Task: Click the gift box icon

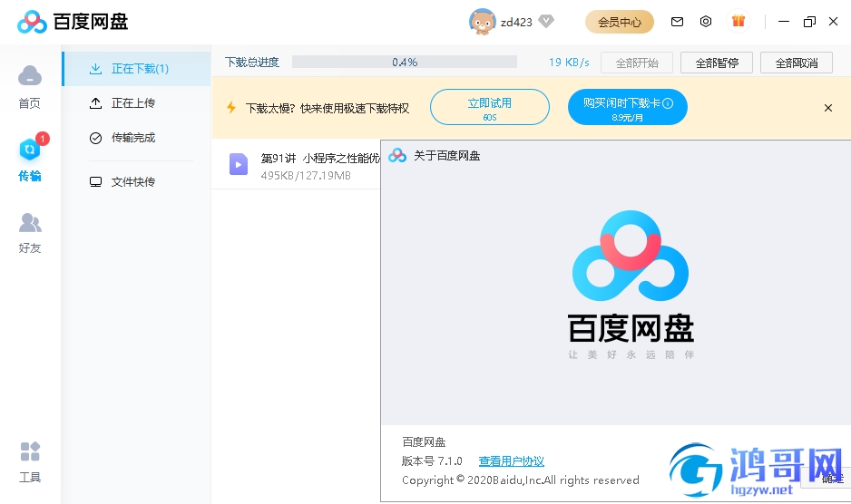Action: pos(739,21)
